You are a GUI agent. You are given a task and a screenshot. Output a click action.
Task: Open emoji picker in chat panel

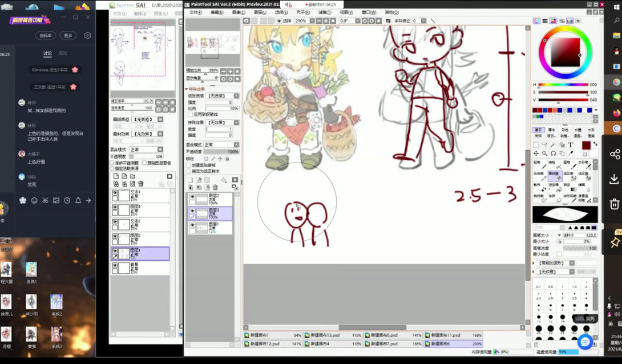tap(34, 201)
